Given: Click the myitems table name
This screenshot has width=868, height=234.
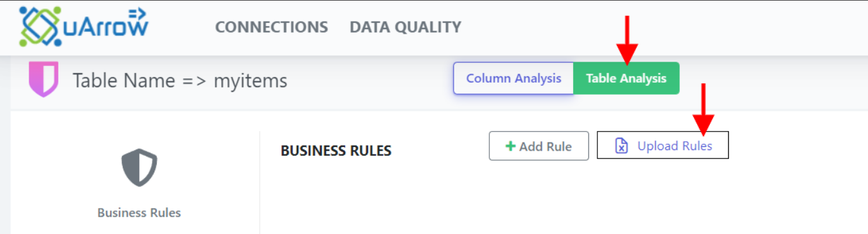Looking at the screenshot, I should click(x=250, y=81).
